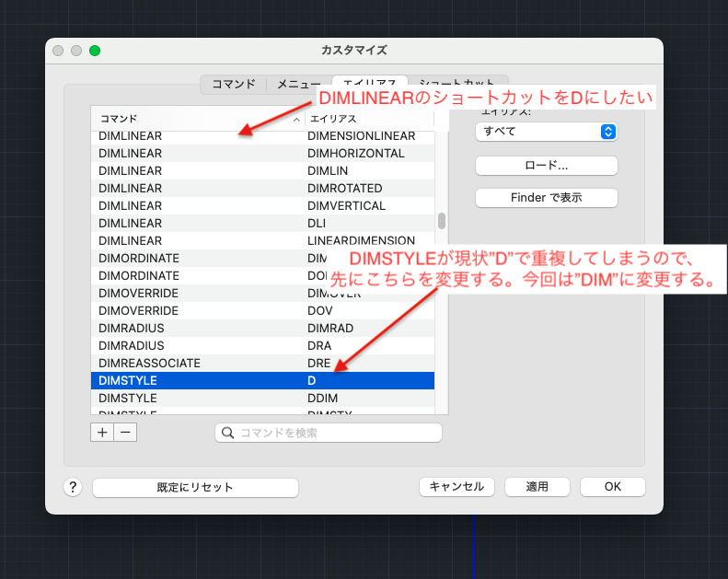
Task: Select the DIMSTYLE row with alias D
Action: 262,380
